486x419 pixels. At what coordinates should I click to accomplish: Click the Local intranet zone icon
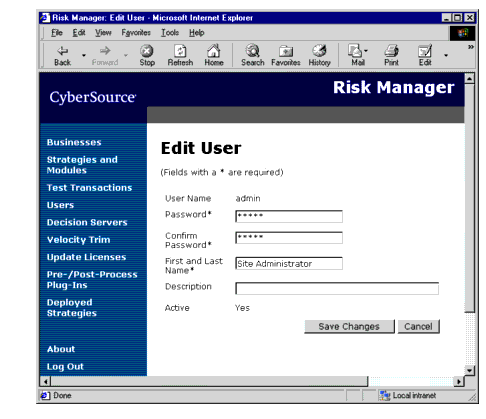click(x=384, y=396)
